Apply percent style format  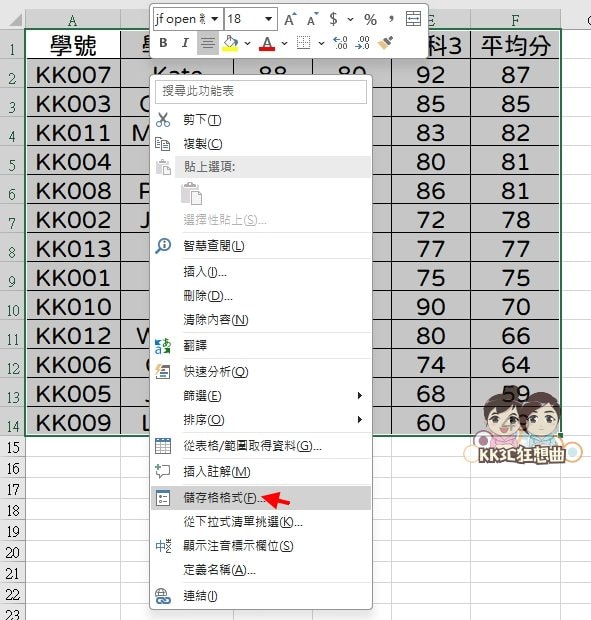pyautogui.click(x=370, y=19)
